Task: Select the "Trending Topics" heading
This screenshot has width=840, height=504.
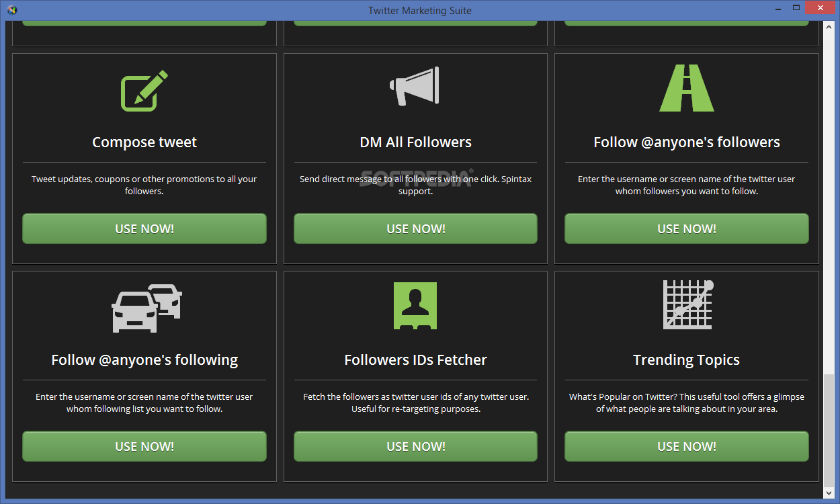Action: 687,360
